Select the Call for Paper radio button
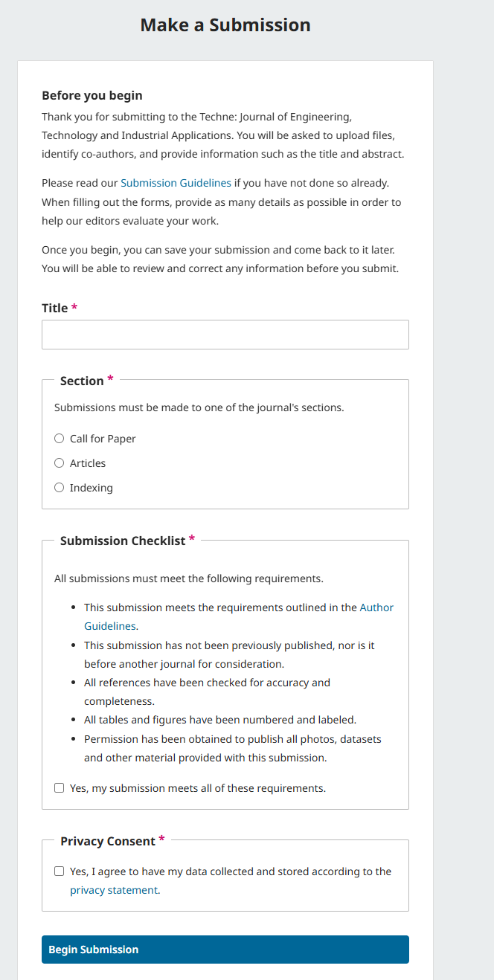Image resolution: width=494 pixels, height=980 pixels. click(60, 439)
